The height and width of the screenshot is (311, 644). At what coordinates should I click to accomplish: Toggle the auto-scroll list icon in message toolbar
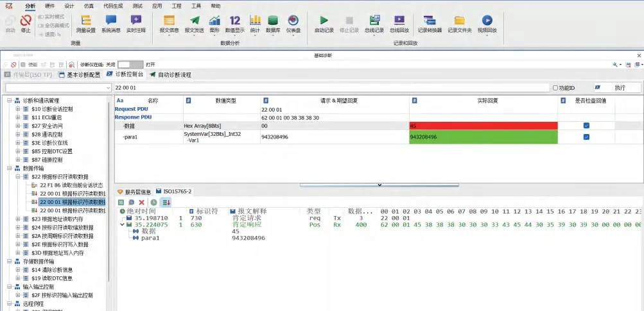point(166,202)
